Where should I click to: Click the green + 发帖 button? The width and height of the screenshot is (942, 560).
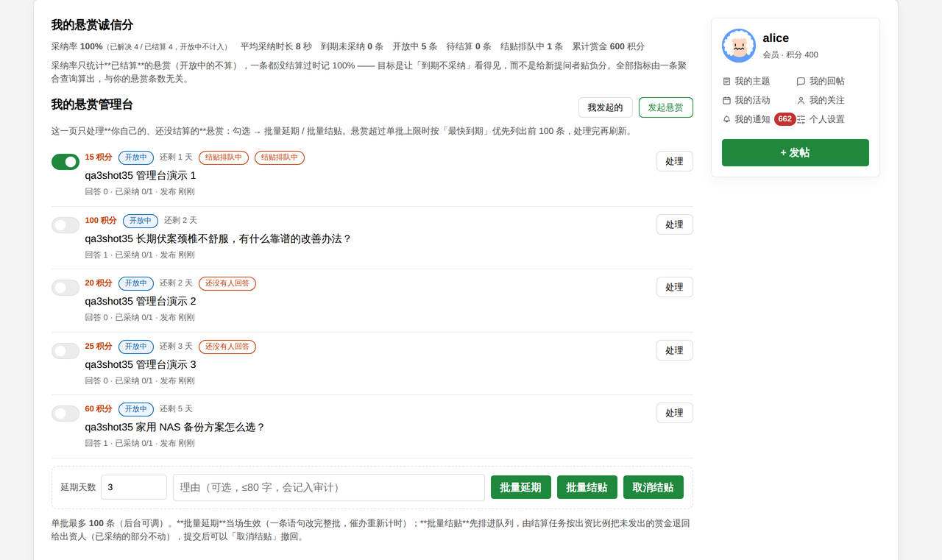point(796,152)
